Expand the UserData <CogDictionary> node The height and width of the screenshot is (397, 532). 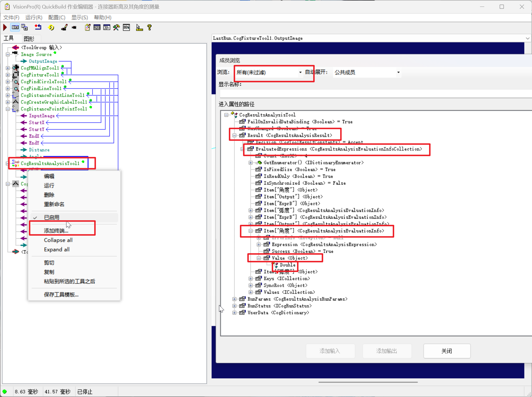pyautogui.click(x=234, y=313)
